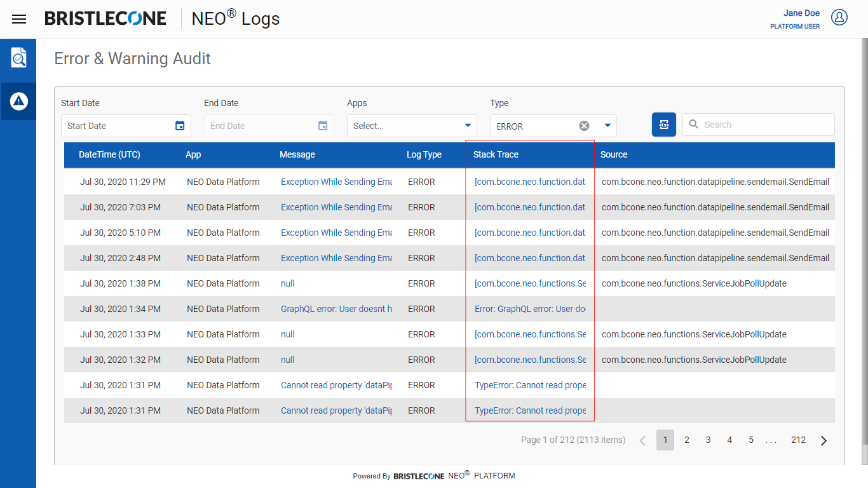Open the hamburger navigation menu
This screenshot has height=488, width=868.
pos(19,19)
